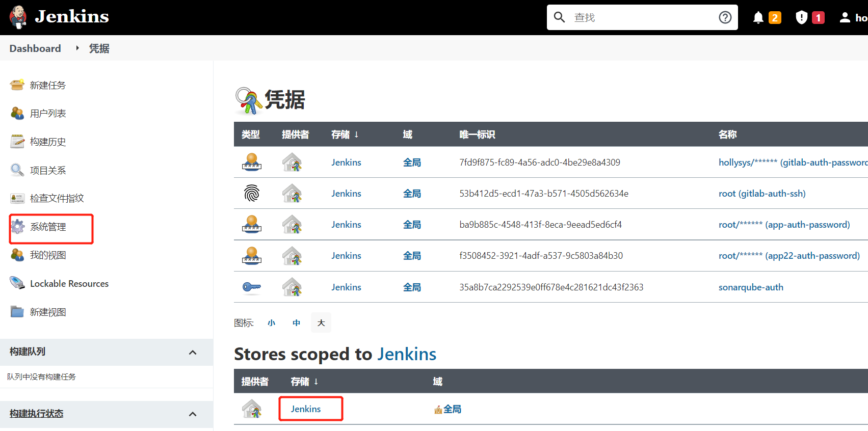The image size is (868, 431).
Task: Set icon size to medium
Action: 297,323
